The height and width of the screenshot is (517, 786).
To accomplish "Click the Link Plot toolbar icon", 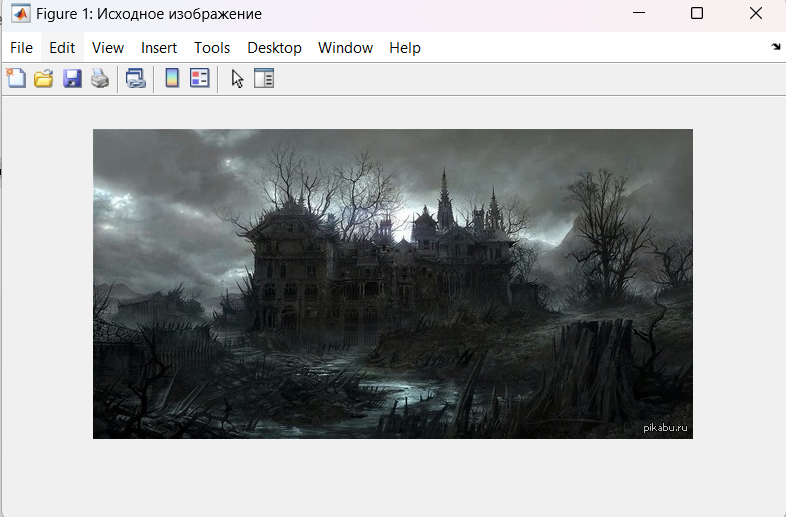I will 135,78.
